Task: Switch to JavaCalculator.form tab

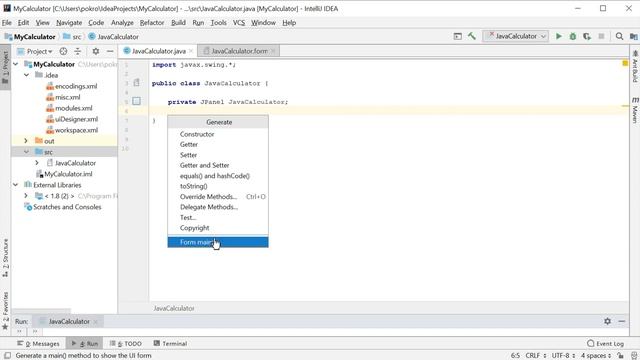Action: (x=240, y=51)
